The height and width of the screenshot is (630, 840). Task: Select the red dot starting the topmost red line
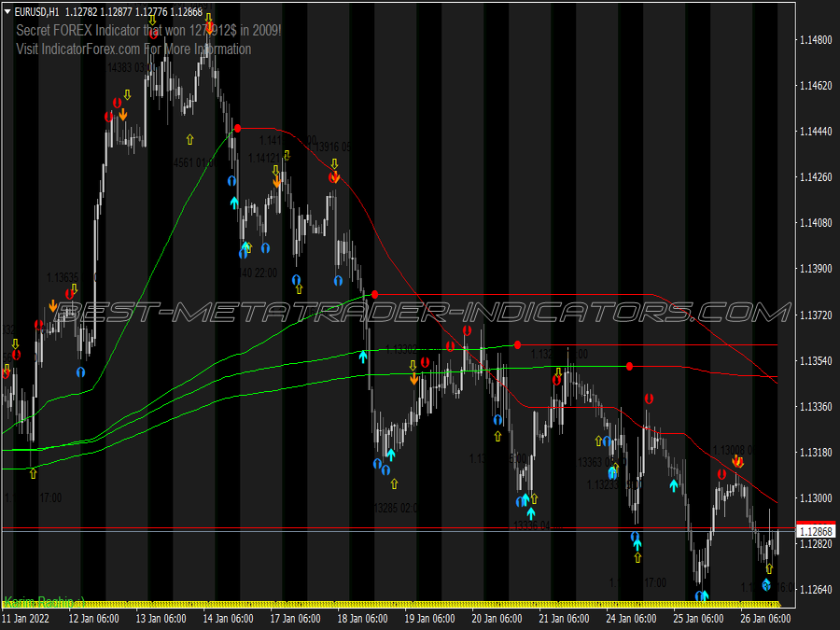237,129
